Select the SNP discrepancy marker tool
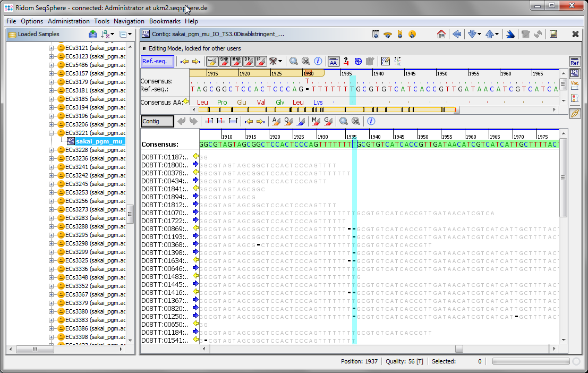The image size is (588, 373). [224, 61]
